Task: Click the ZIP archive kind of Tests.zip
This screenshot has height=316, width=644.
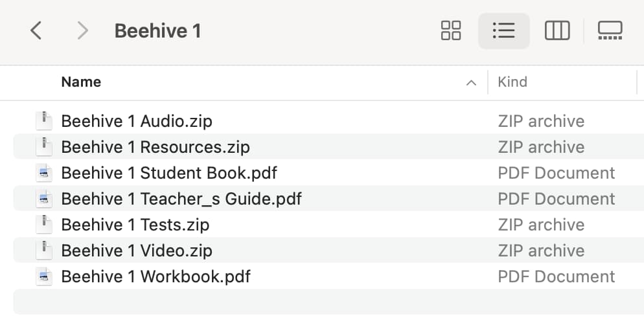Action: [542, 225]
